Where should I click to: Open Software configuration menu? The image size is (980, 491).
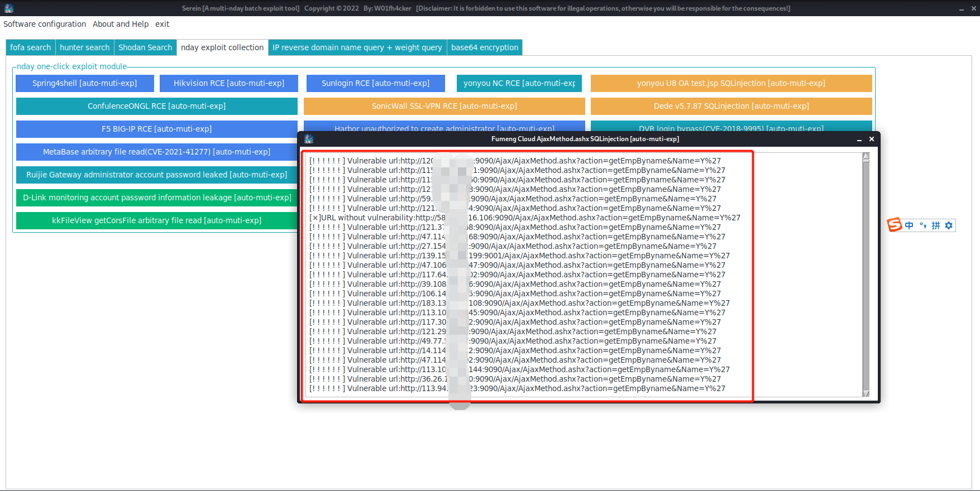pos(45,24)
